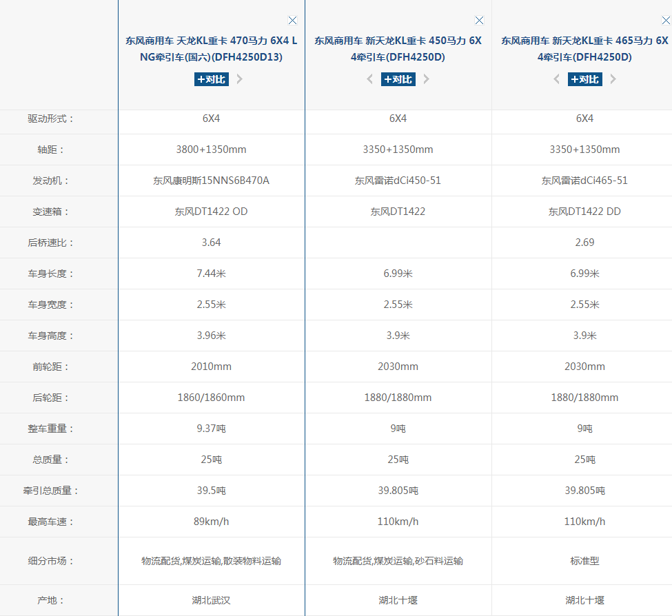Select the 前轮距 row label
Screen dimensions: 672x616
pos(50,367)
